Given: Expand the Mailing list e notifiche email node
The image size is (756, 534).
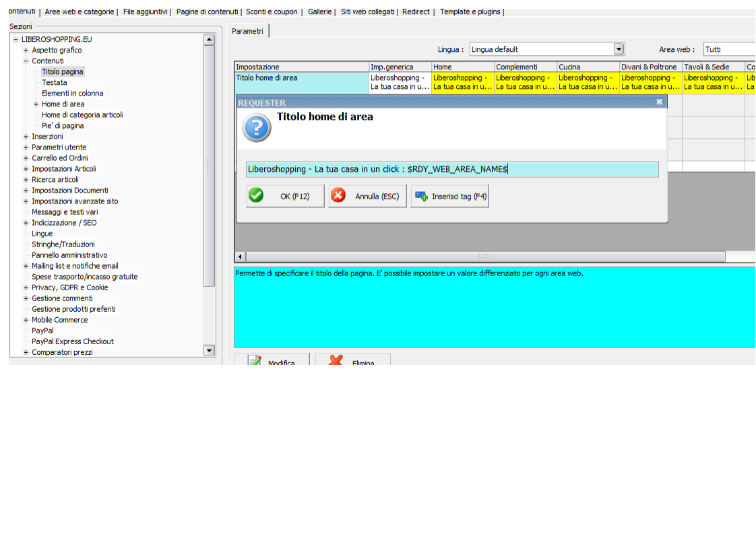Looking at the screenshot, I should (26, 266).
